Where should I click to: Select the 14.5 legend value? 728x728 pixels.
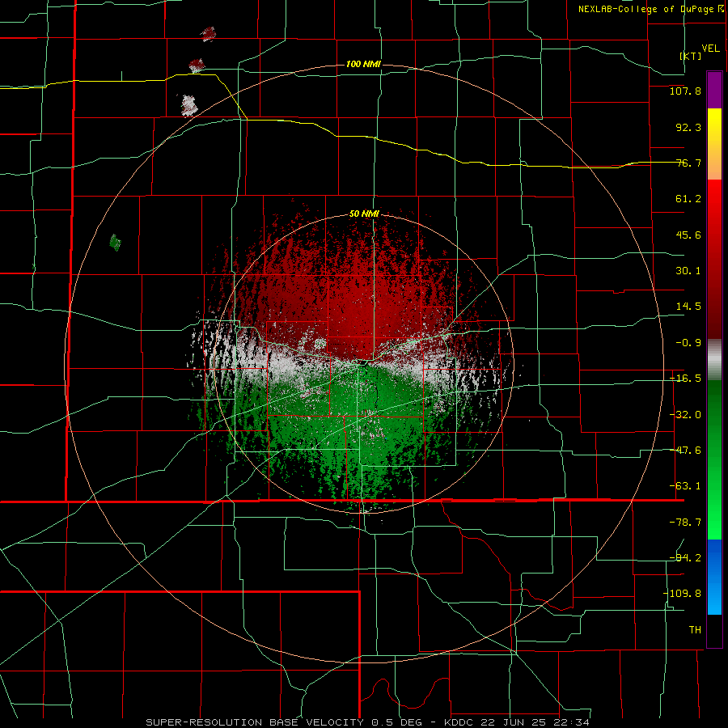(688, 307)
